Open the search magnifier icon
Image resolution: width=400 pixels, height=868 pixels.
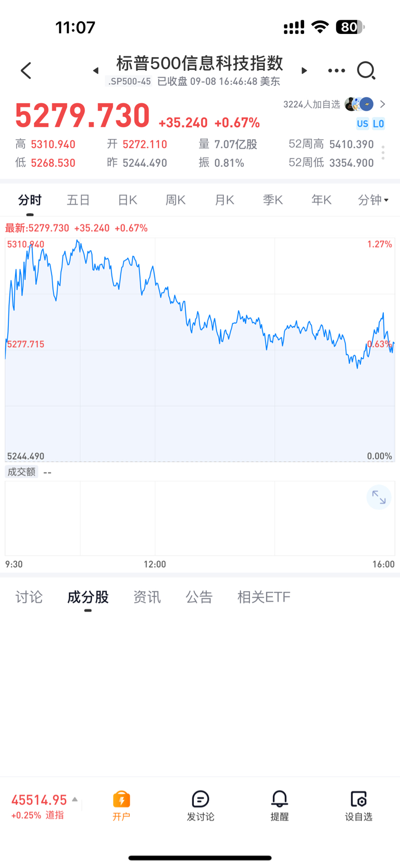(x=366, y=70)
